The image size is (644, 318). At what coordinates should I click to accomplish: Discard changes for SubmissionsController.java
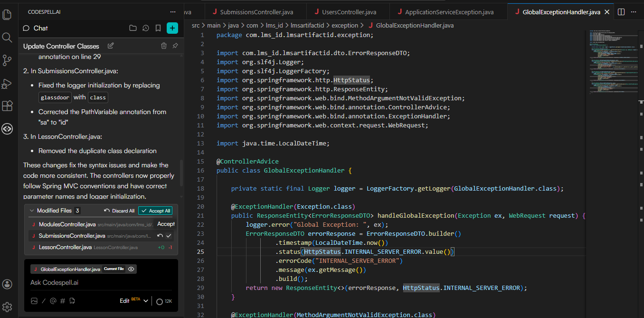pyautogui.click(x=161, y=235)
